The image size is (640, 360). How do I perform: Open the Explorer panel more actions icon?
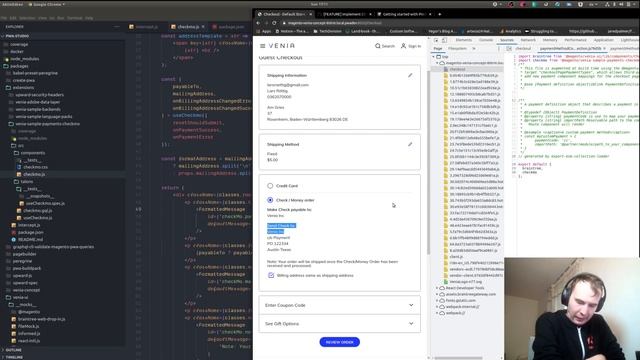[x=117, y=27]
